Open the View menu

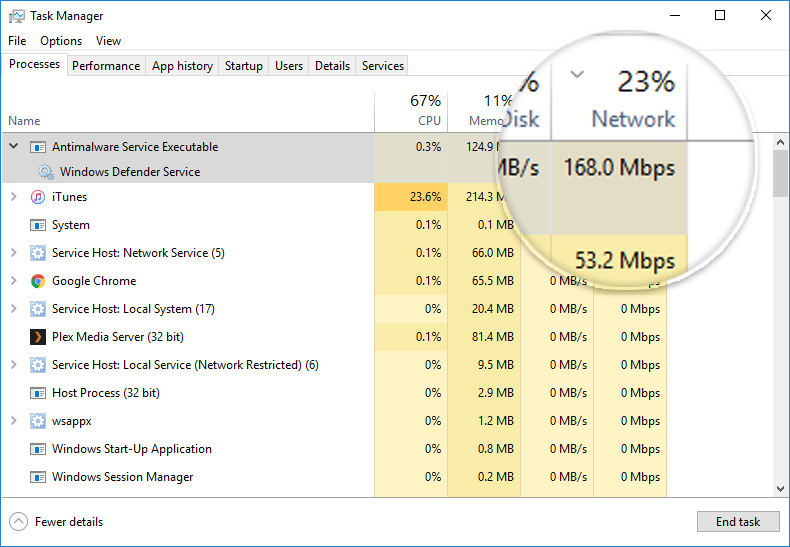pos(108,41)
